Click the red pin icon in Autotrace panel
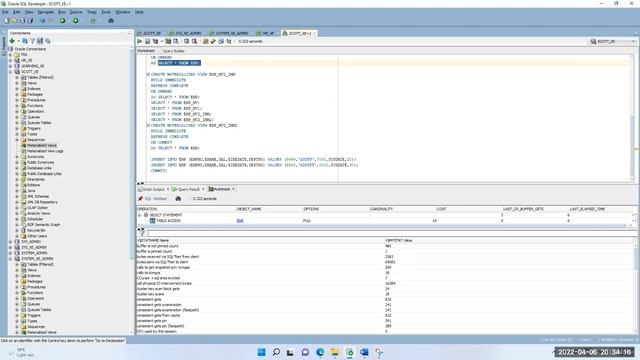This screenshot has width=640, height=360. [140, 199]
